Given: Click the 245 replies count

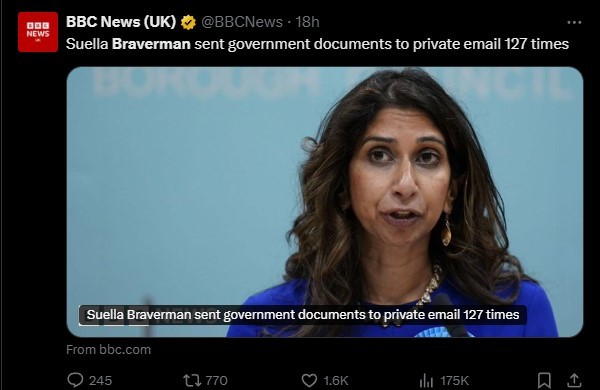Looking at the screenshot, I should [101, 380].
